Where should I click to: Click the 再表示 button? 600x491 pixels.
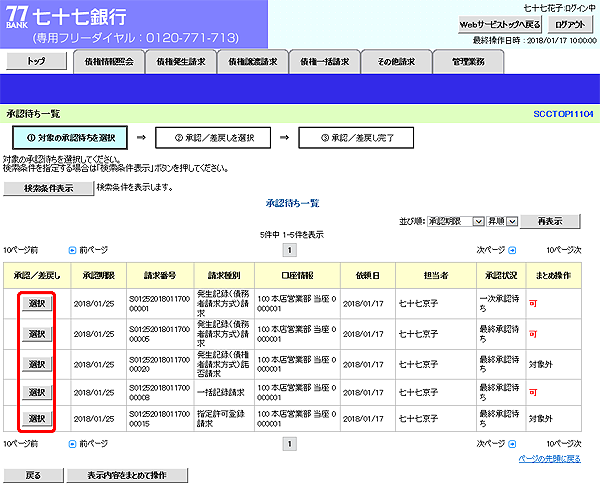(550, 221)
